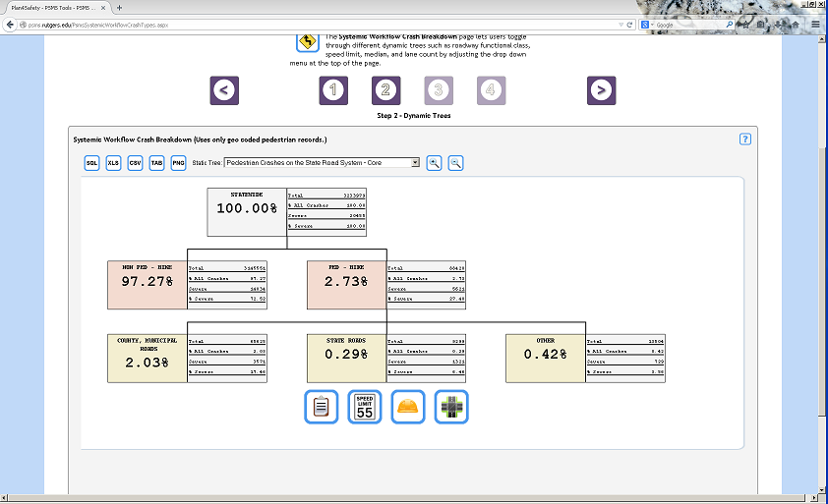Click 'Step 2 - Dynamic Trees' label
The height and width of the screenshot is (504, 828).
pyautogui.click(x=413, y=116)
